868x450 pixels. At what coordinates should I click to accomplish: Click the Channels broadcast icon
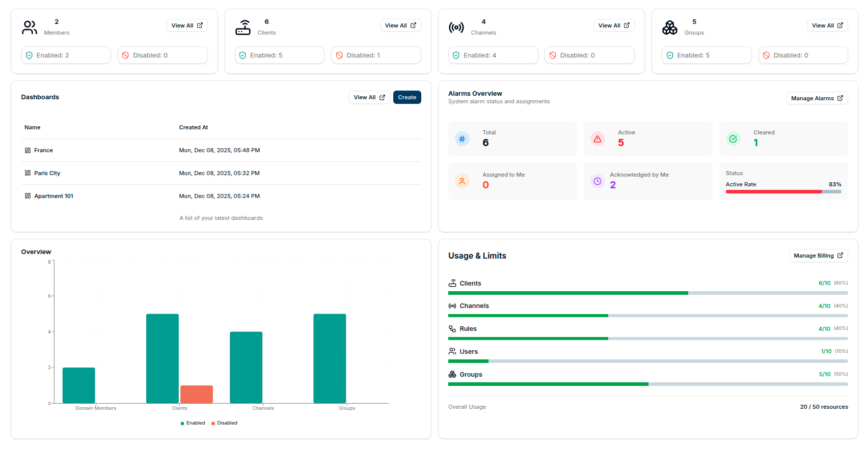[456, 27]
